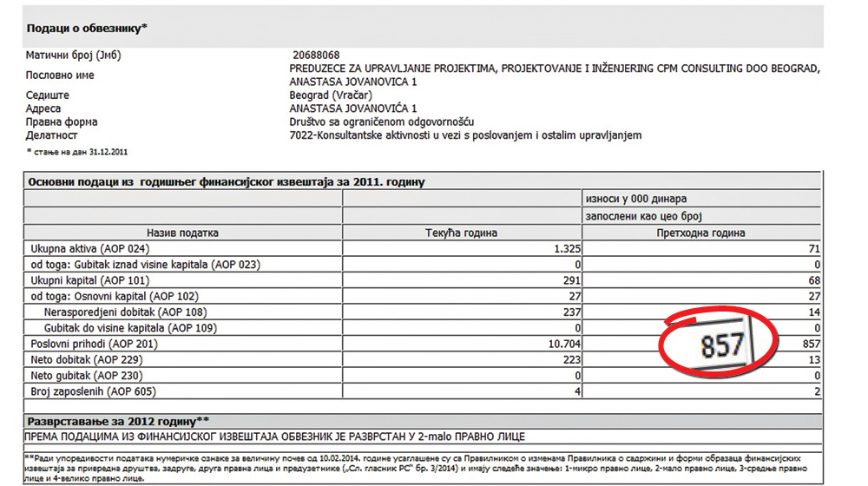Click the 'Текућа година' column header

coord(461,233)
